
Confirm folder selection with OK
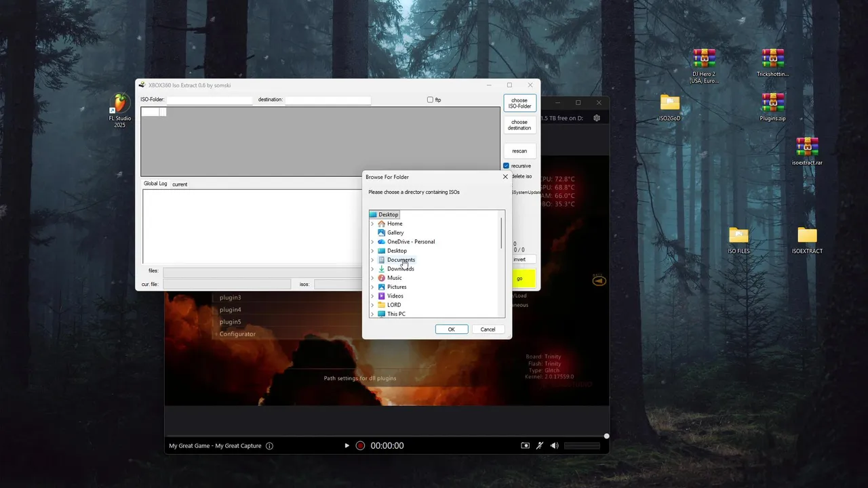point(452,329)
